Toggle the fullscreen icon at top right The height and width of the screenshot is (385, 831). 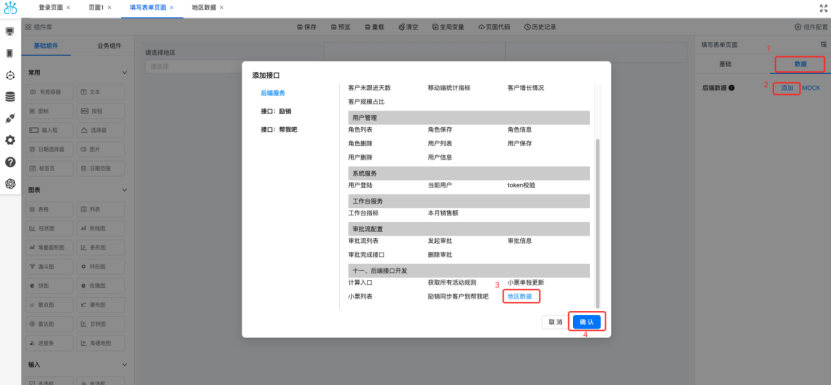click(x=824, y=8)
